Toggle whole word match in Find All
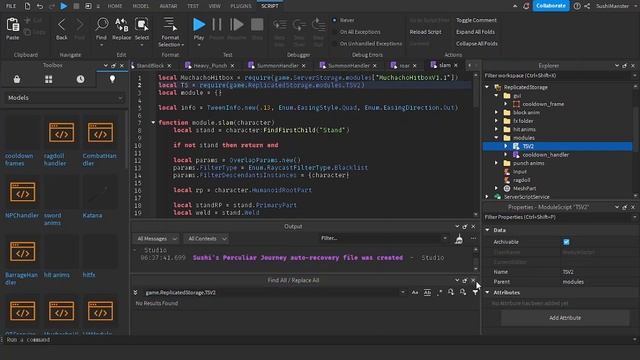 pos(427,292)
